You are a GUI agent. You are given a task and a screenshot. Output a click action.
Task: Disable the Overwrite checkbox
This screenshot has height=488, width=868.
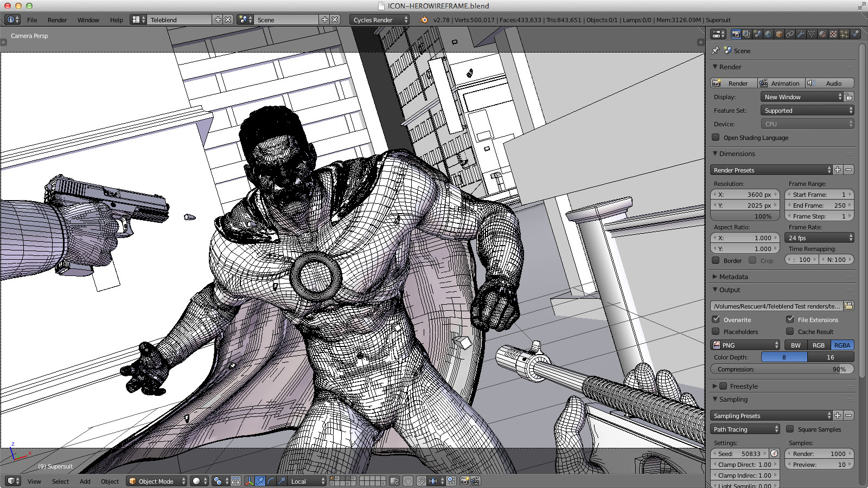tap(716, 319)
